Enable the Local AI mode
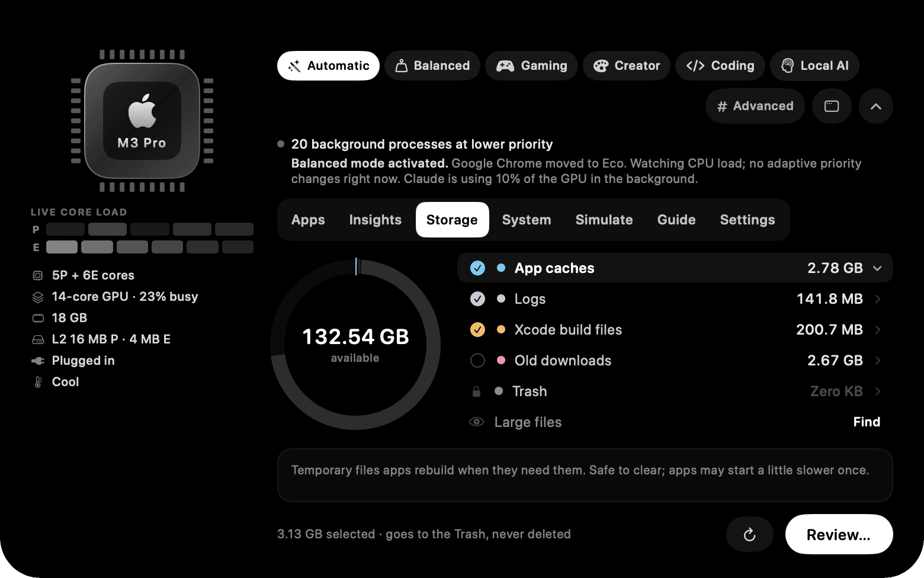This screenshot has width=924, height=578. (814, 66)
